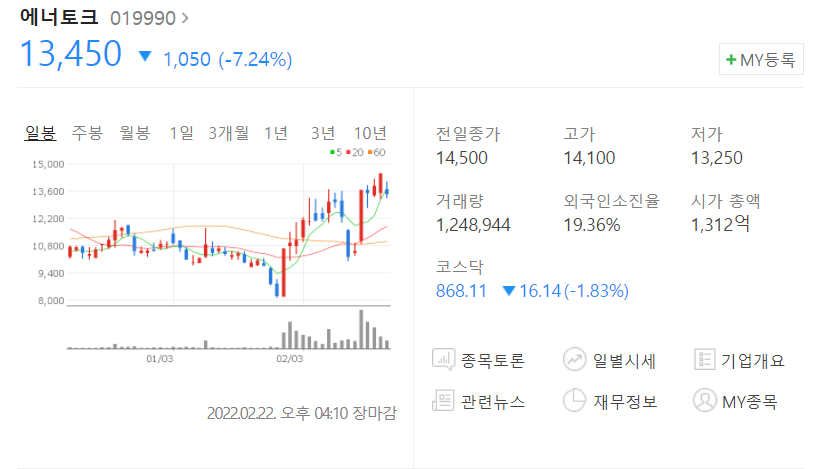Open the 관련뉴스 link text
This screenshot has height=469, width=818.
pos(492,402)
